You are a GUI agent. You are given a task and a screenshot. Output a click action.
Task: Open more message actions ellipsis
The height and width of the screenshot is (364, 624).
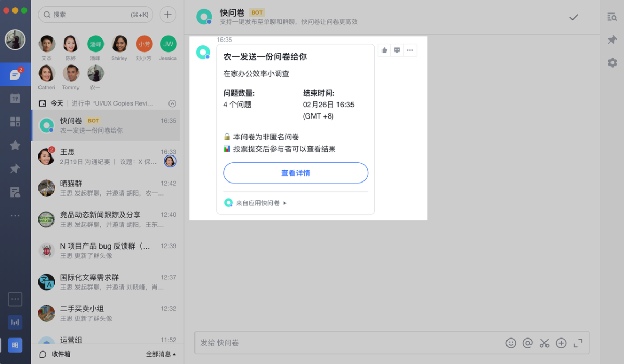coord(410,50)
